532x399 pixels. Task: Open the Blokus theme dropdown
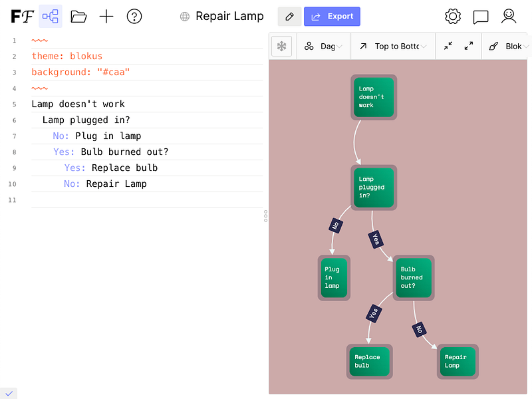tap(510, 46)
